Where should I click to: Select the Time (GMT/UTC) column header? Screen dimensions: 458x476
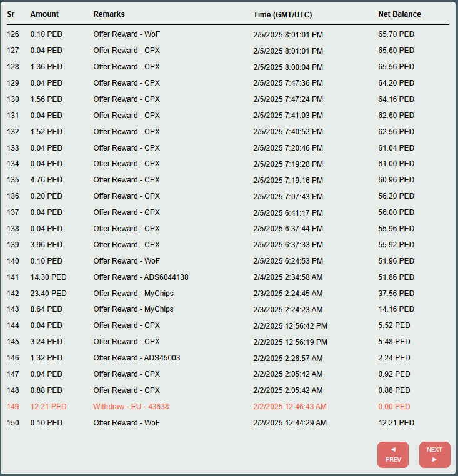(283, 14)
